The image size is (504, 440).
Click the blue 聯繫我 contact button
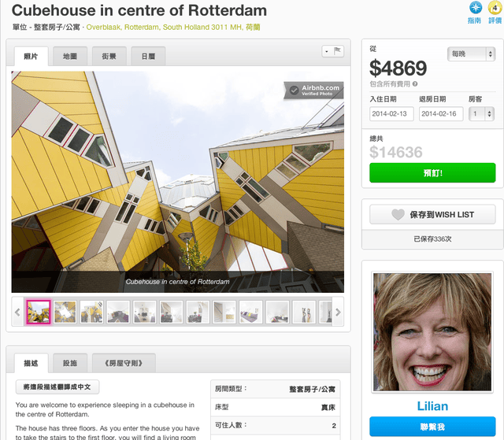coord(432,427)
